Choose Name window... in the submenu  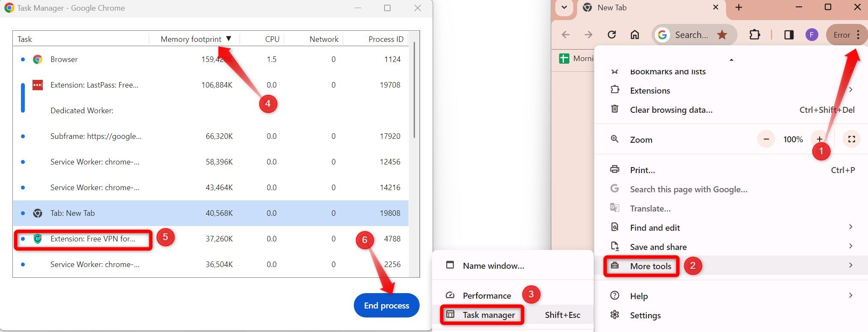pyautogui.click(x=513, y=265)
